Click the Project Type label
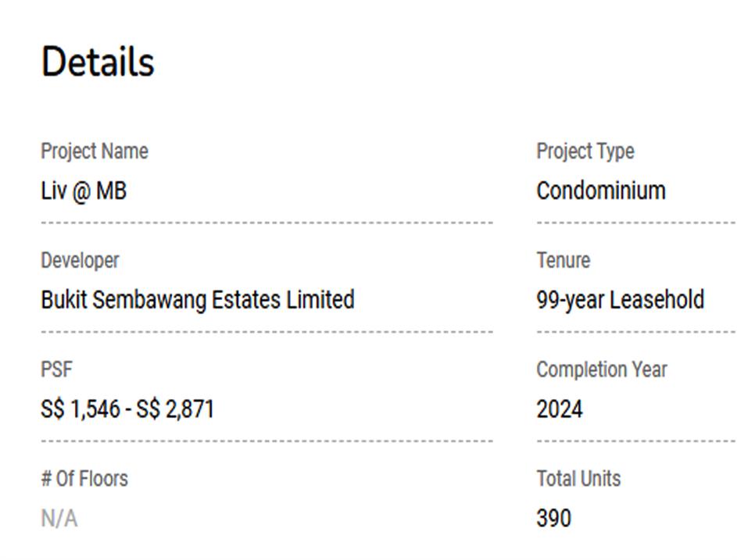The width and height of the screenshot is (737, 560). tap(585, 151)
